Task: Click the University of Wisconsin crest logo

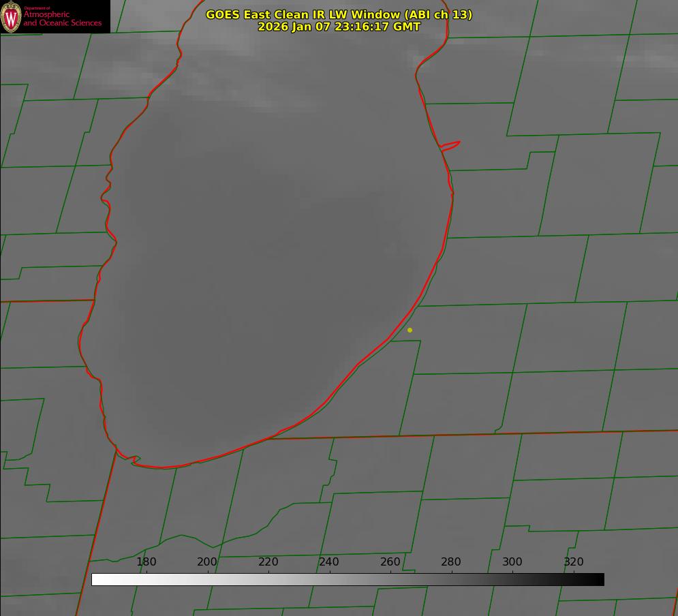Action: tap(11, 16)
